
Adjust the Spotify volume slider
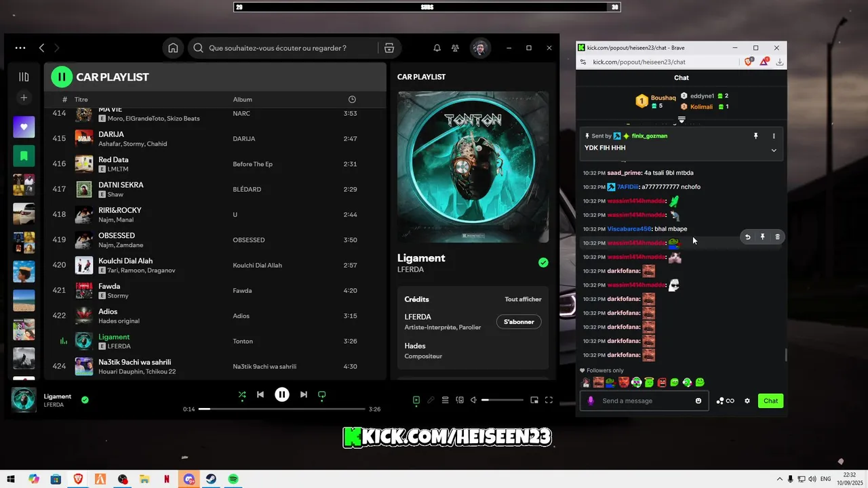click(502, 400)
